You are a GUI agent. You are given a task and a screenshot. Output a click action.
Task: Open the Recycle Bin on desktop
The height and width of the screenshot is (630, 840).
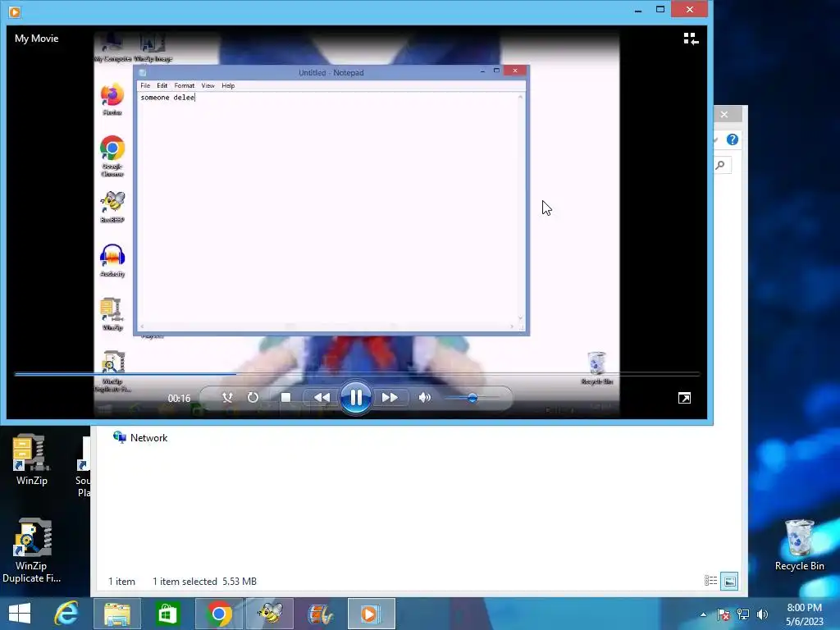pos(799,545)
